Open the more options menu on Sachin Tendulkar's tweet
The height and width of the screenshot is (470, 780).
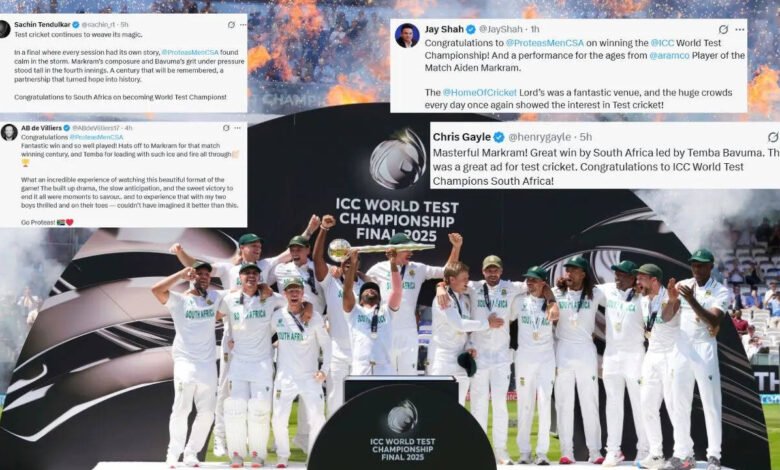coord(242,25)
